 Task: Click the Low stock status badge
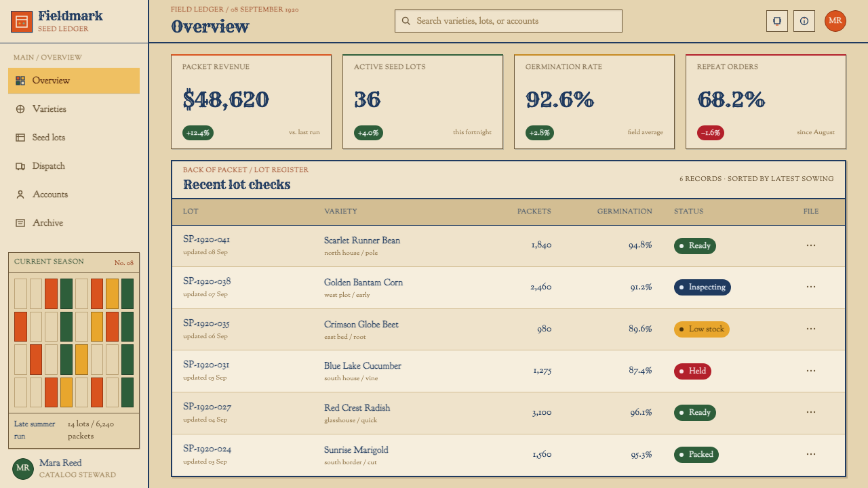pos(702,329)
